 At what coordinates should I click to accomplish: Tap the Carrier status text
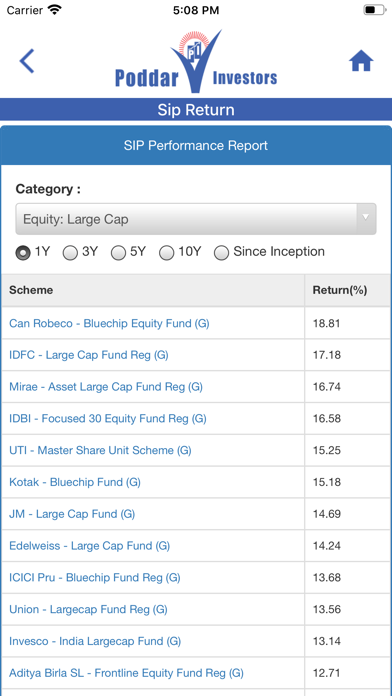24,10
